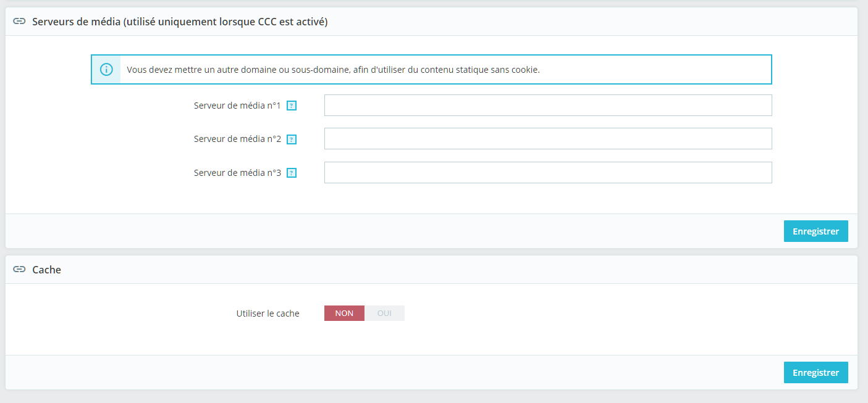Focus the Serveur de média n°1 field

[548, 106]
